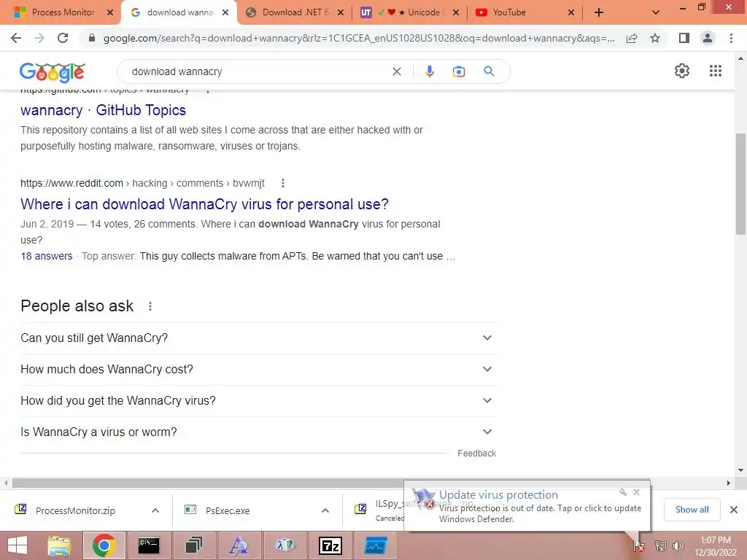Click the vertical page scrollbar thumb

point(740,184)
